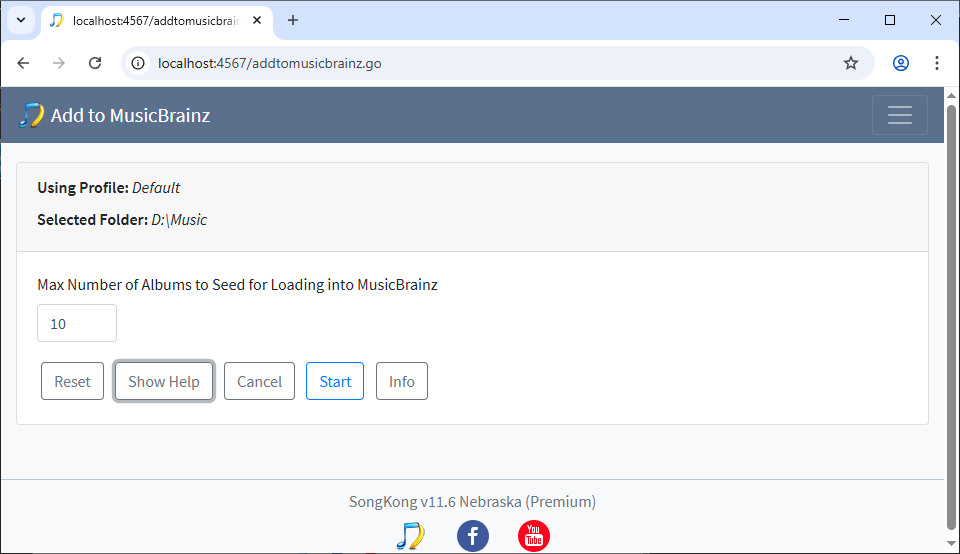Screen dimensions: 960x554
Task: Click the Add to MusicBrainz header title
Action: [130, 115]
